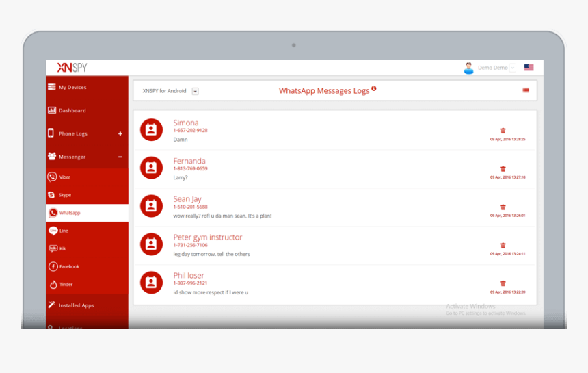Open the Dashboard section
This screenshot has height=373, width=588.
[x=87, y=110]
